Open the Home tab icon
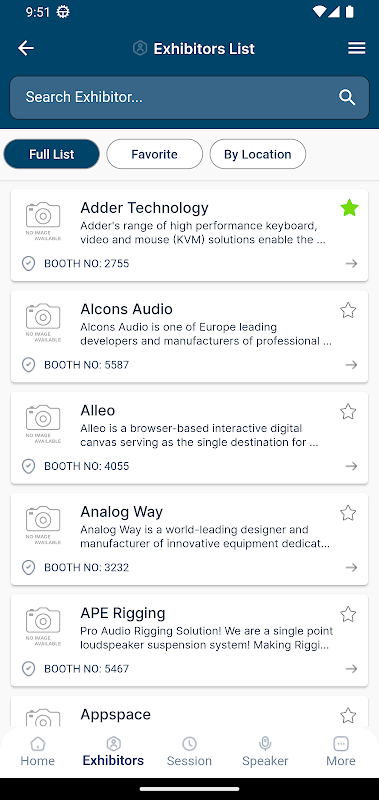The width and height of the screenshot is (379, 800). 37,744
